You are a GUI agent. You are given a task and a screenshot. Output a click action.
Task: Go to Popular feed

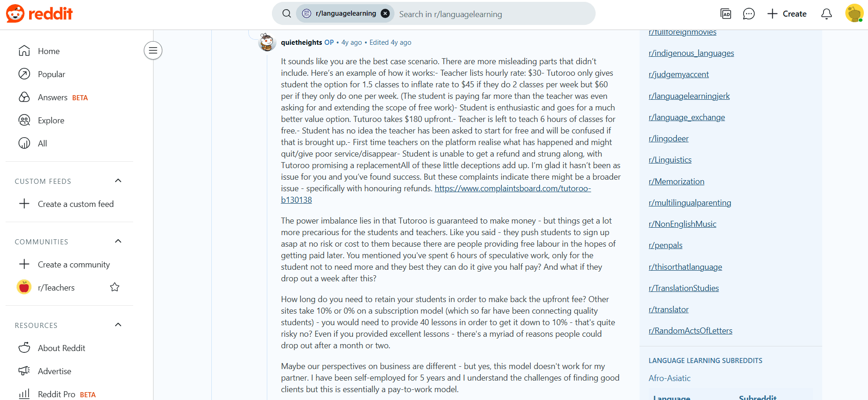click(51, 74)
